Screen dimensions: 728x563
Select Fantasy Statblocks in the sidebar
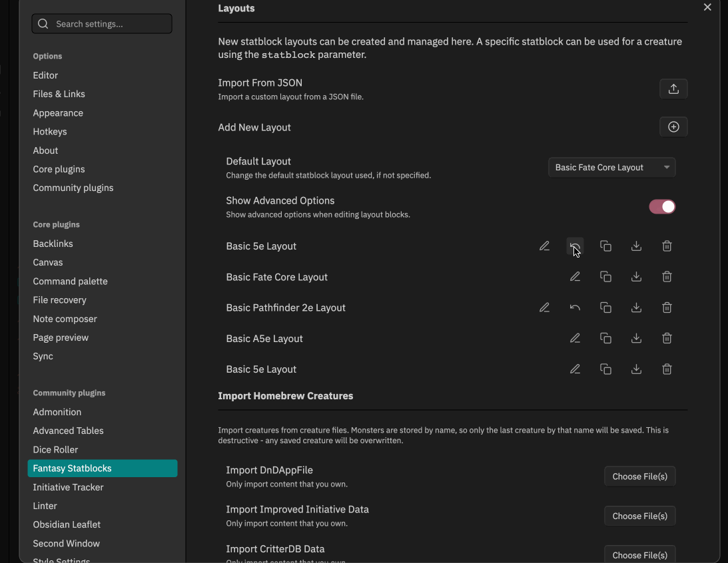click(72, 468)
